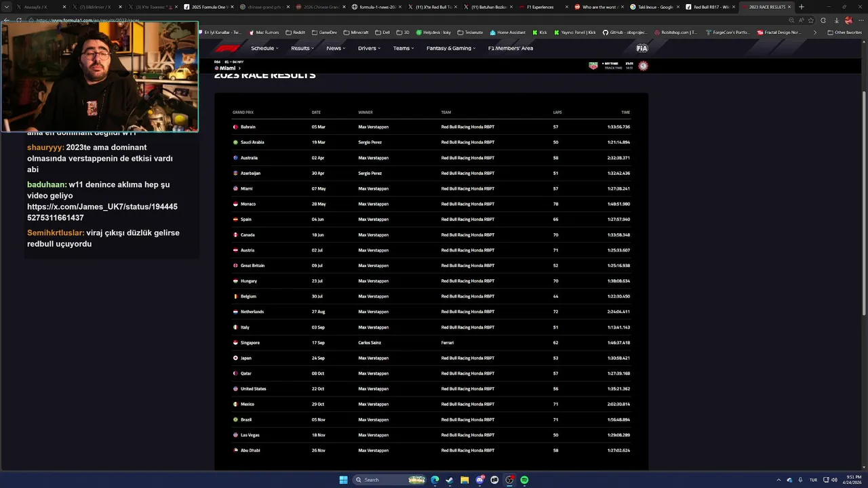Open the Minecraft bookmark folder

(356, 33)
